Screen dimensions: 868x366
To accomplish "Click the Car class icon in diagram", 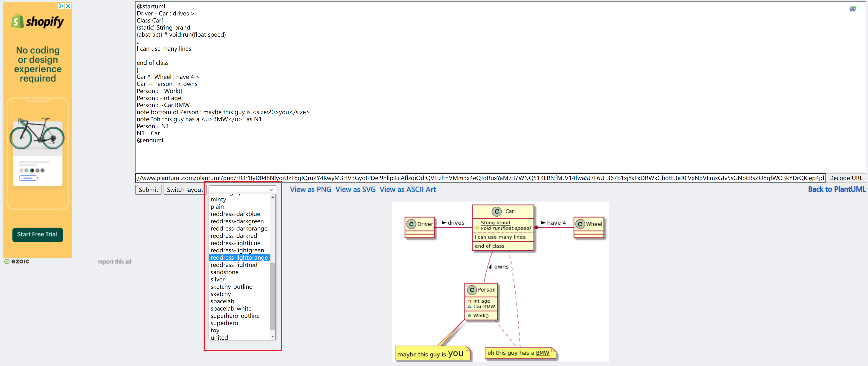I will 496,211.
